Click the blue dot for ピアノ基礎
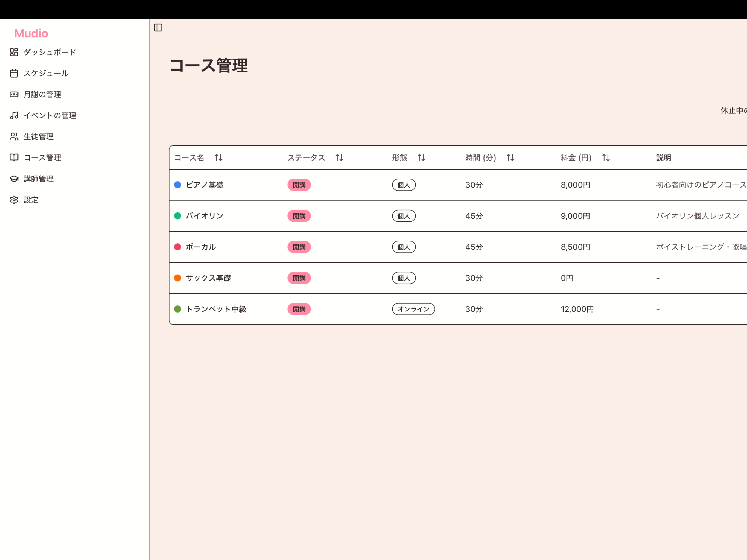The image size is (747, 560). [x=178, y=185]
